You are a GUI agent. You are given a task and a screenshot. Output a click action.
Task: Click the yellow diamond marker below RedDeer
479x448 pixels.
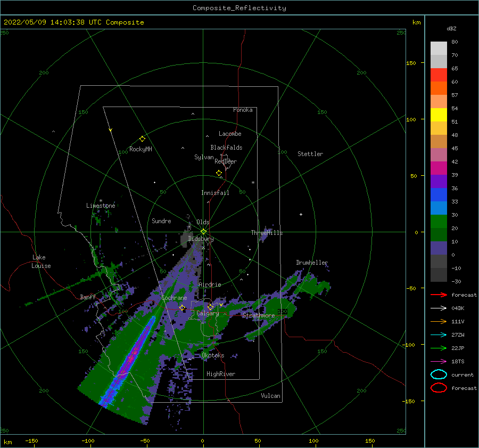(x=219, y=173)
